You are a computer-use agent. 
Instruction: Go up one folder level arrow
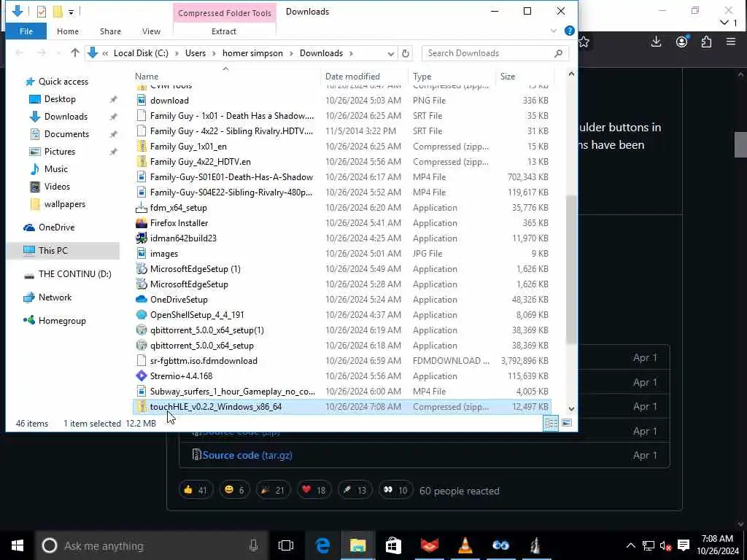(x=75, y=52)
